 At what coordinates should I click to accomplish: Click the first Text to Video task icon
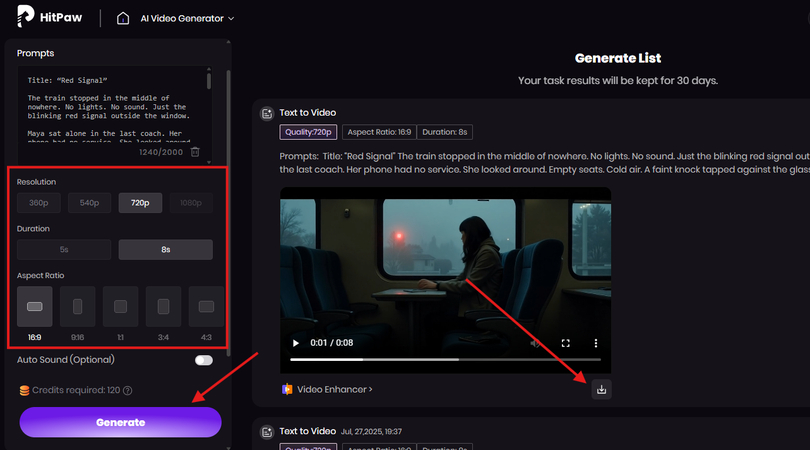267,113
